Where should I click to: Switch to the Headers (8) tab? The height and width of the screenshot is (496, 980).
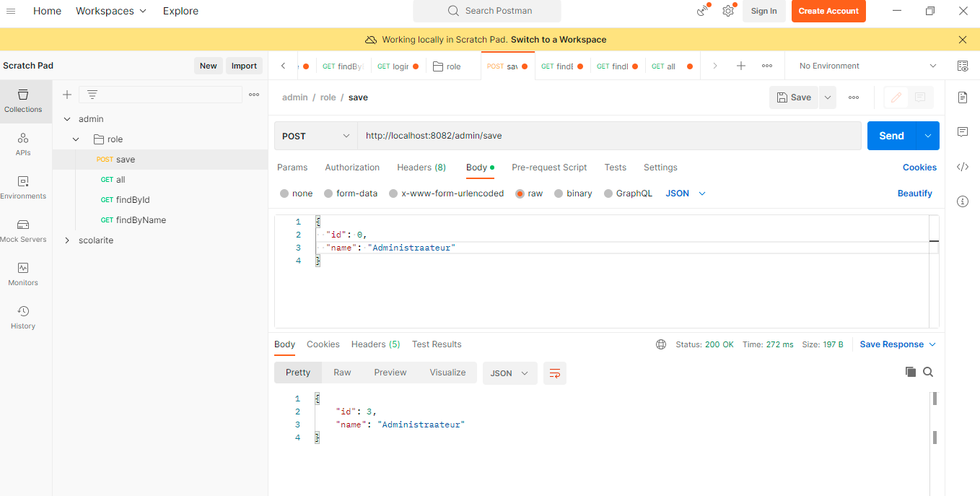[421, 167]
